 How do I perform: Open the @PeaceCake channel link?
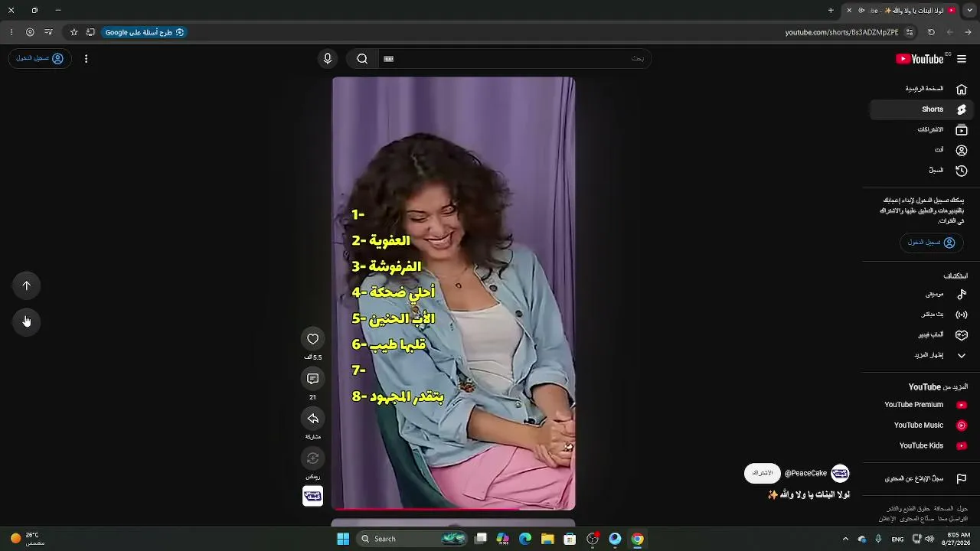(x=805, y=473)
